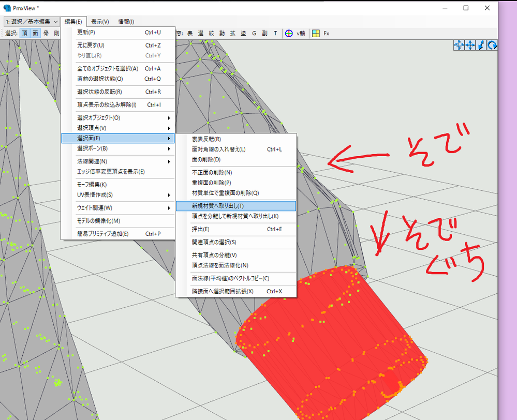Toggle face selection mode 面
Image resolution: width=517 pixels, height=420 pixels.
coord(35,33)
